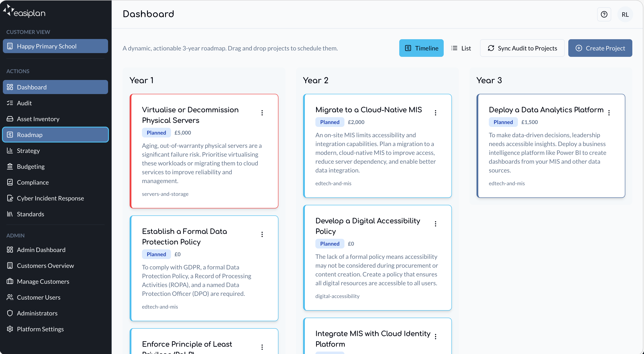This screenshot has width=644, height=354.
Task: Click the Administrators shield icon
Action: pos(10,313)
